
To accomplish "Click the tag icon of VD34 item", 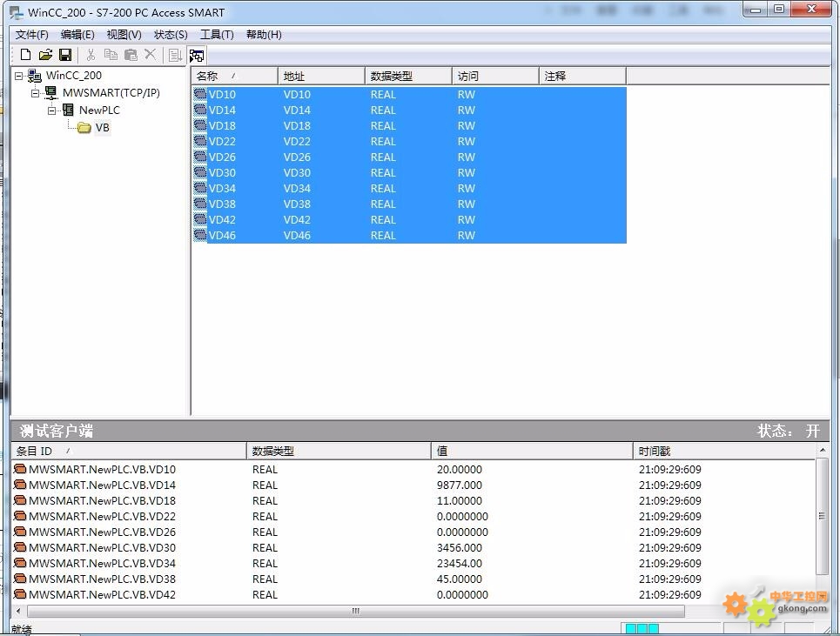I will coord(200,188).
